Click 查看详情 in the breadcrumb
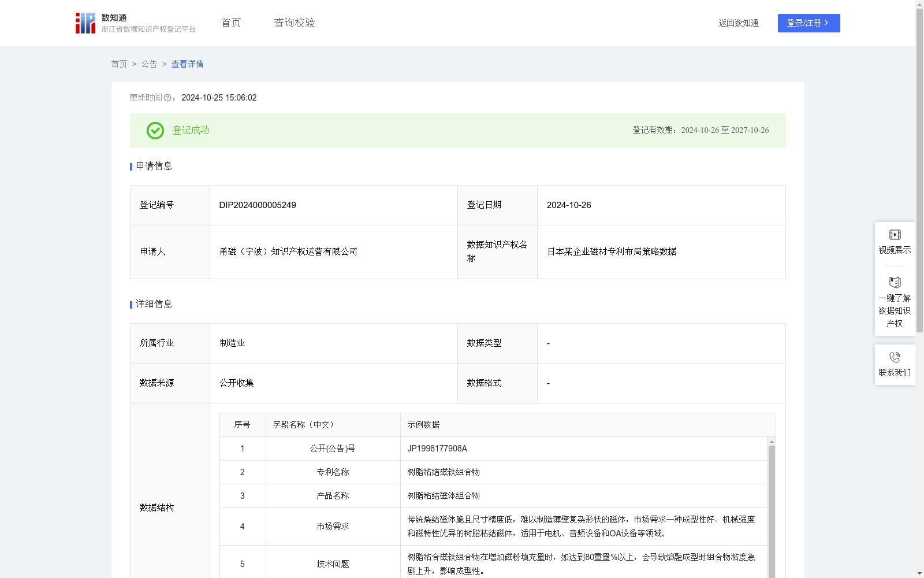 (187, 64)
